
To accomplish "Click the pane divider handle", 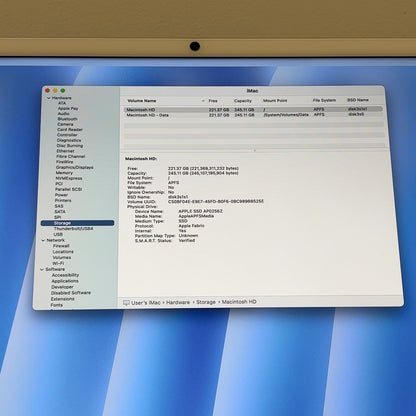I will pos(255,150).
